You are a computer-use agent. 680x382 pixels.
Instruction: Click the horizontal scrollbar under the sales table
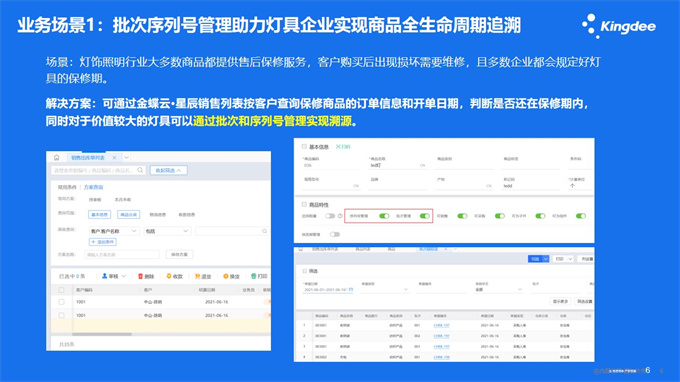coord(102,334)
